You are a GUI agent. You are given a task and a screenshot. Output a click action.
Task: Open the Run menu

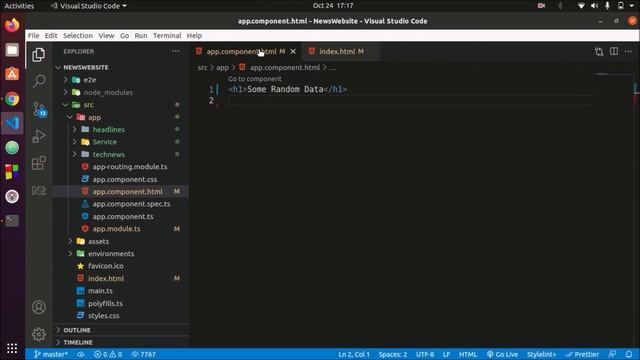[x=141, y=36]
